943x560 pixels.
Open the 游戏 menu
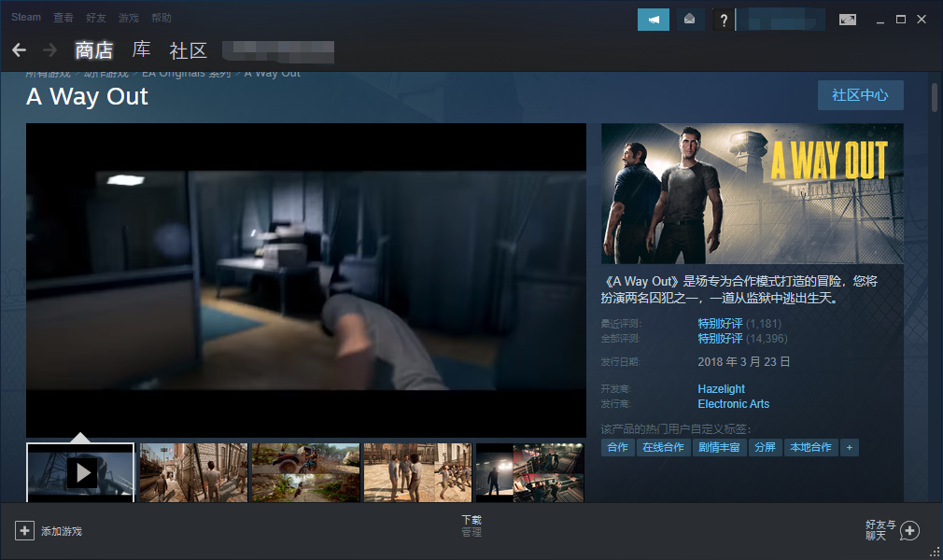tap(129, 18)
